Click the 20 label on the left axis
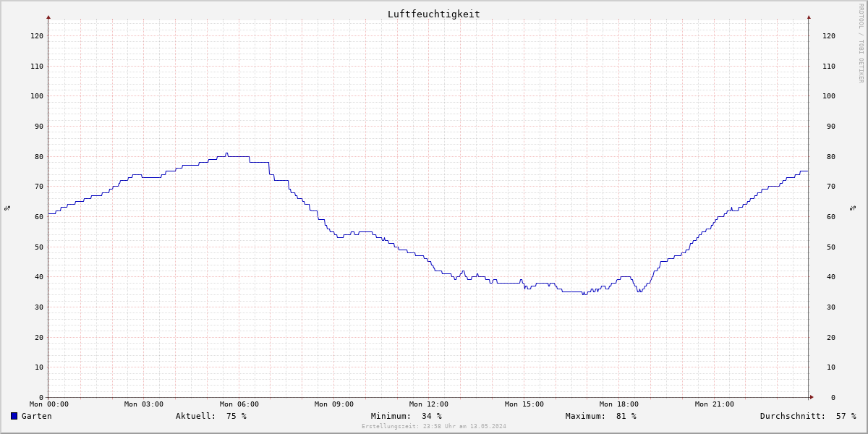Image resolution: width=868 pixels, height=434 pixels. coord(38,337)
